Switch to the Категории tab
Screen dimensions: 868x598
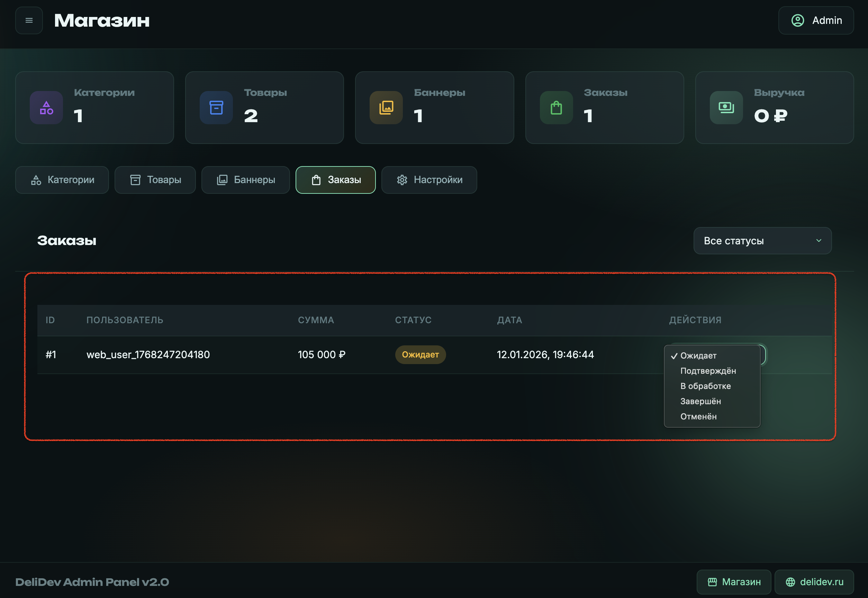click(x=62, y=180)
